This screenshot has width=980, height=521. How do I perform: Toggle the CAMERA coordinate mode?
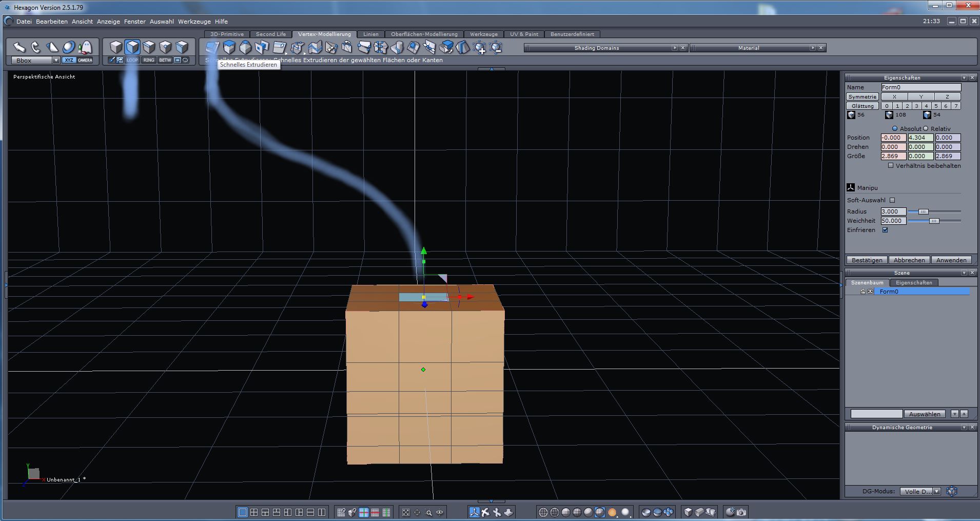[85, 60]
